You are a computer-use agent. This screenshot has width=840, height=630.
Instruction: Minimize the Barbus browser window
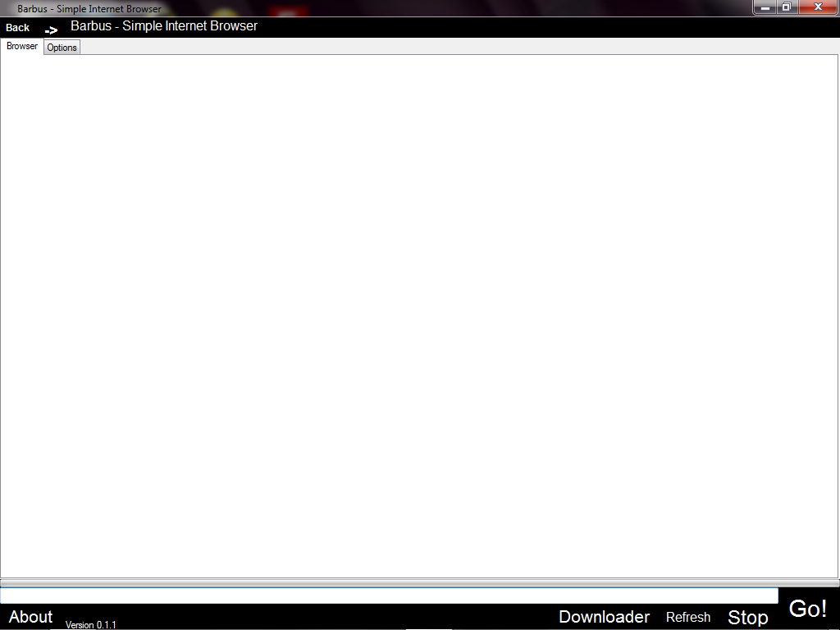765,7
